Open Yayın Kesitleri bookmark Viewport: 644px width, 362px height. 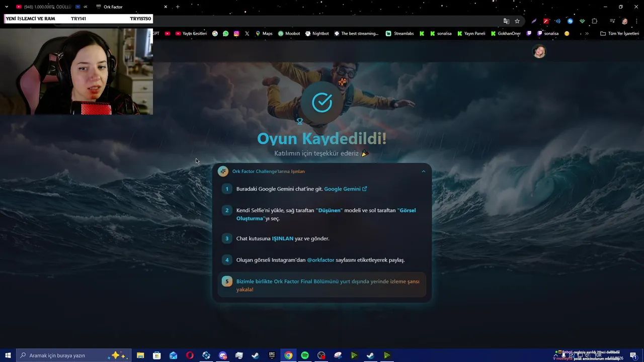[x=191, y=34]
